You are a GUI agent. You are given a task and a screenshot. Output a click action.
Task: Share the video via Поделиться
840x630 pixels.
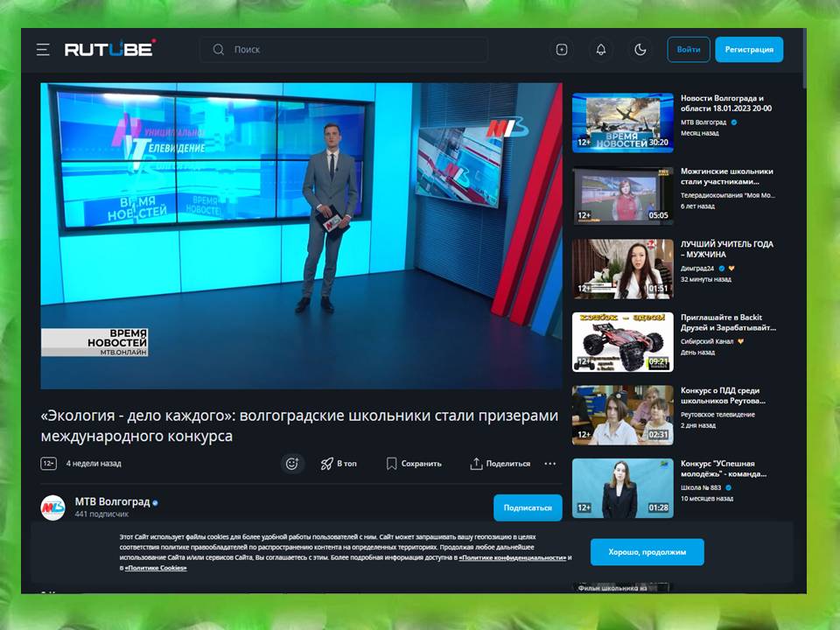[x=500, y=464]
